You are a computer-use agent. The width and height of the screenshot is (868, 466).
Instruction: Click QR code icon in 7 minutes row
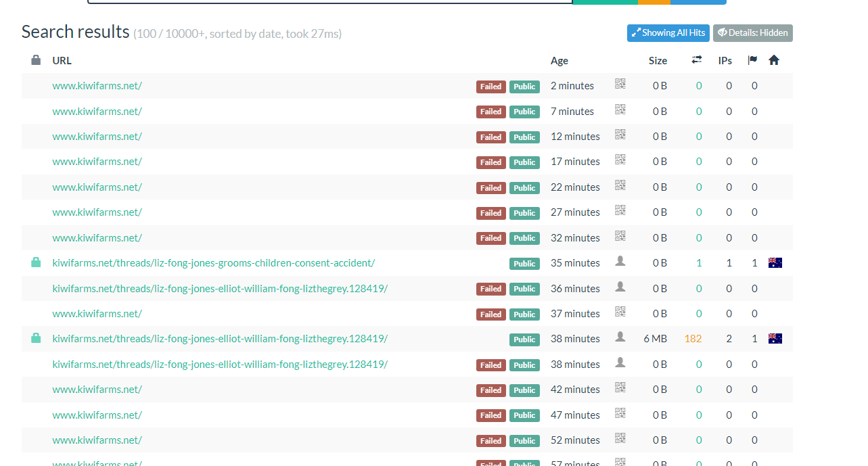(x=620, y=110)
